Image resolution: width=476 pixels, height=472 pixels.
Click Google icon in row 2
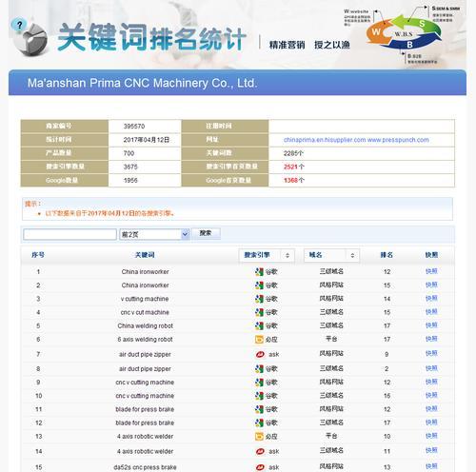pos(259,285)
